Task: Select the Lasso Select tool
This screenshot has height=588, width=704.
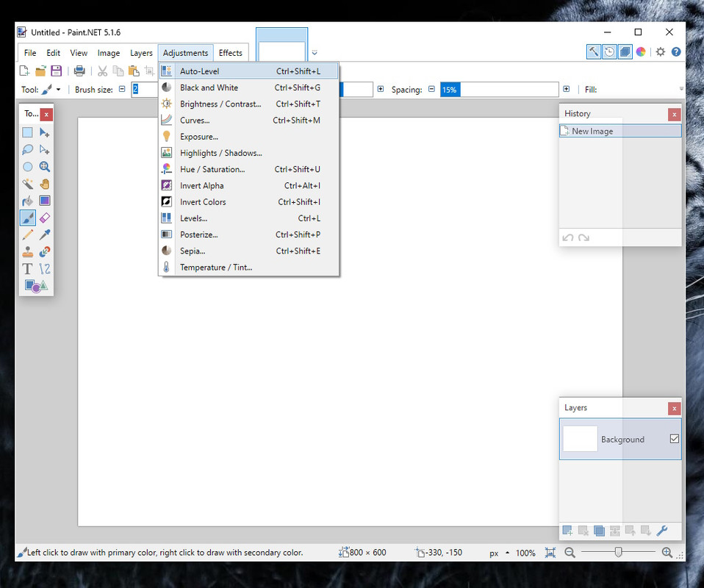Action: (x=27, y=150)
